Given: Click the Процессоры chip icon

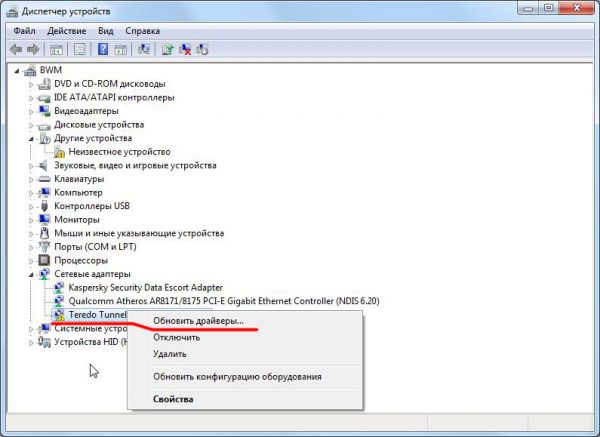Looking at the screenshot, I should coord(44,260).
